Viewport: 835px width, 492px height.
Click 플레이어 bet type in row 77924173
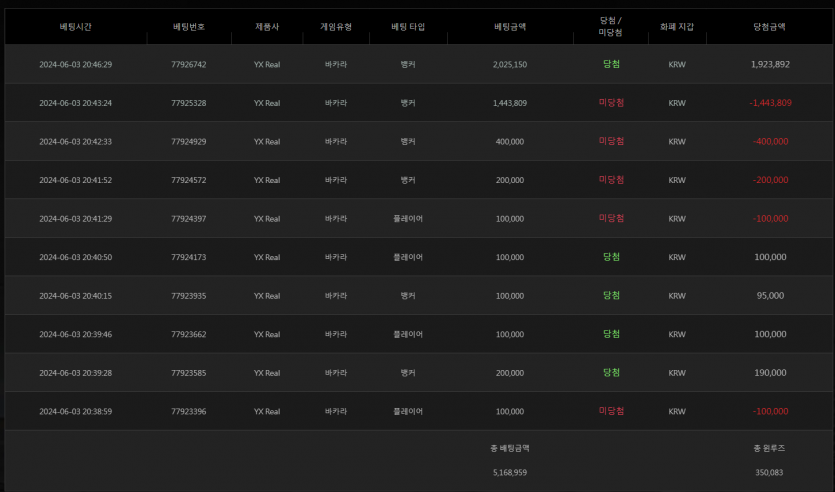(408, 257)
